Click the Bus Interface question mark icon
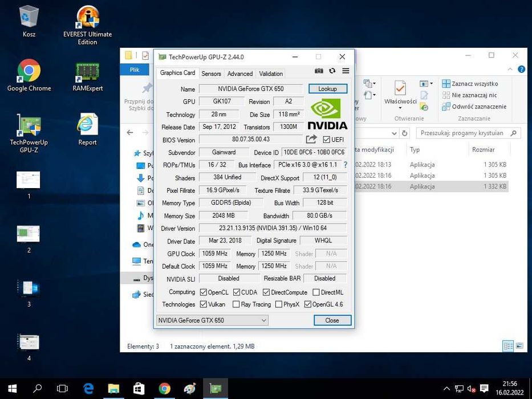 point(345,165)
